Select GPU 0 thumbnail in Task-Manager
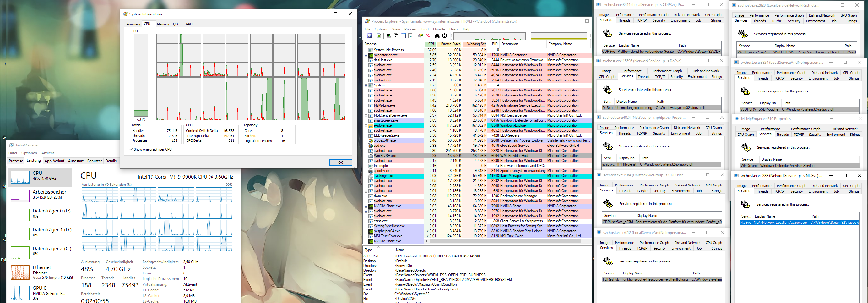868x303 pixels. (20, 293)
